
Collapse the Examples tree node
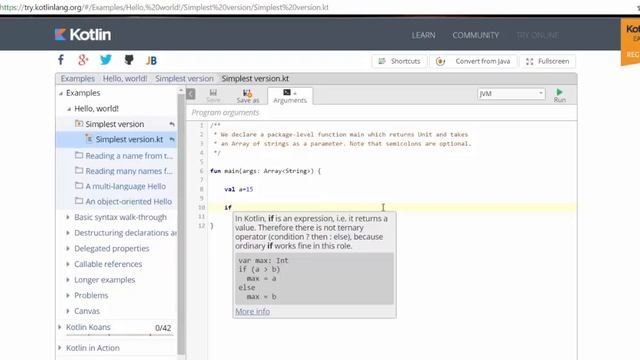click(61, 93)
